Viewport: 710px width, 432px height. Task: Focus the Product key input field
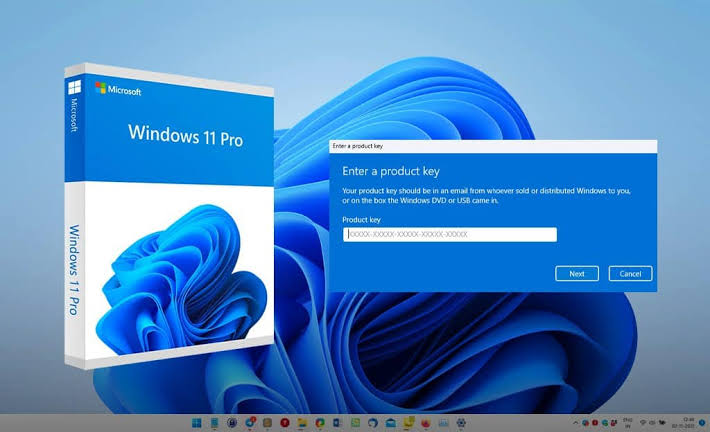point(450,235)
